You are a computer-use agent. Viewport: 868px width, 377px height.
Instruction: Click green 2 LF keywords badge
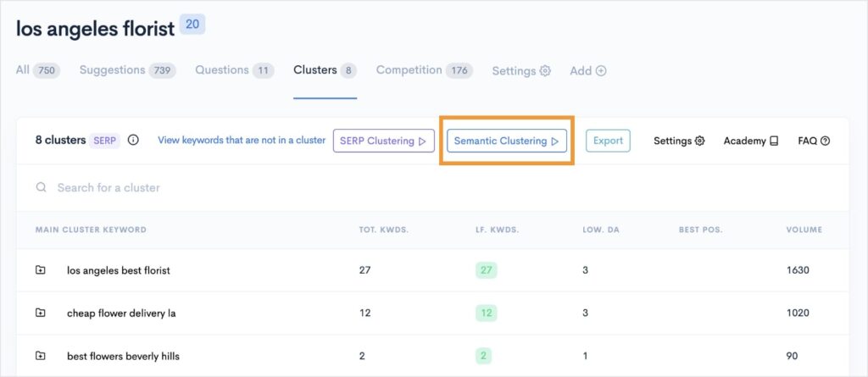pos(483,356)
